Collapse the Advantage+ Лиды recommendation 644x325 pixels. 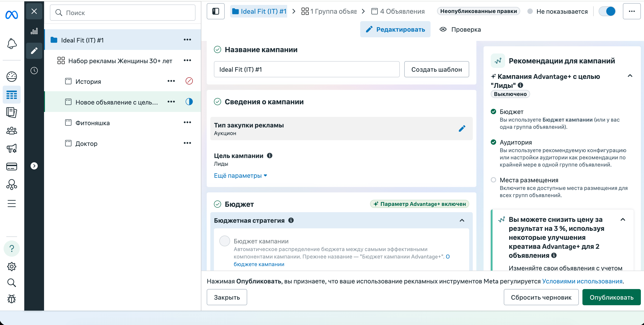[630, 76]
